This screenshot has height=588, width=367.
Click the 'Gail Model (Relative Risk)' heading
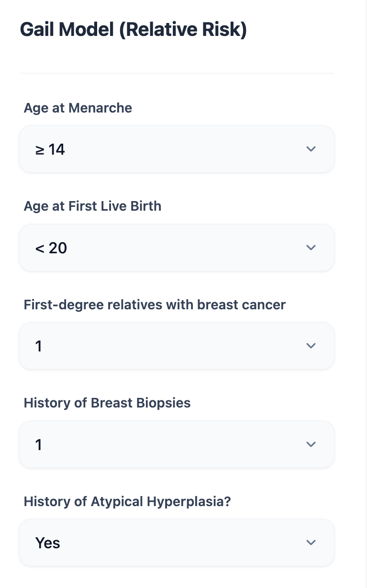point(133,30)
